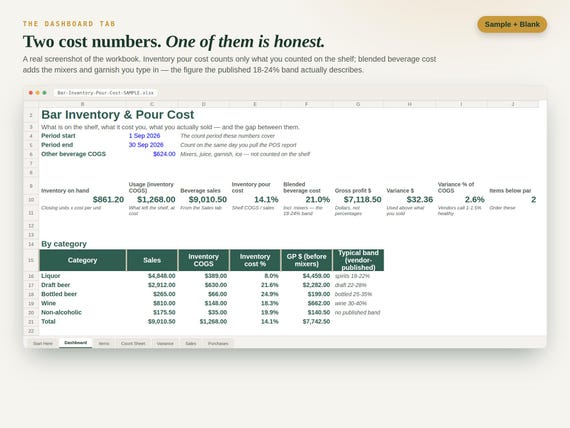Click the Inventory COGS table header
The width and height of the screenshot is (570, 428).
click(x=203, y=260)
